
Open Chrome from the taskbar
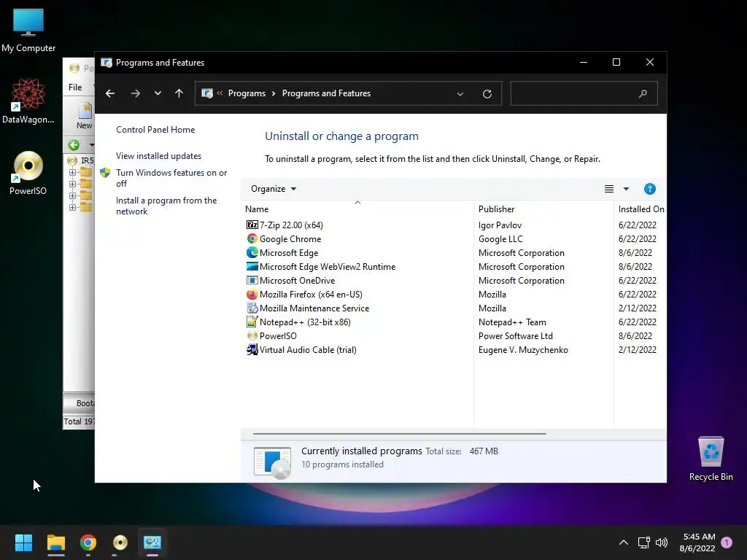point(88,542)
